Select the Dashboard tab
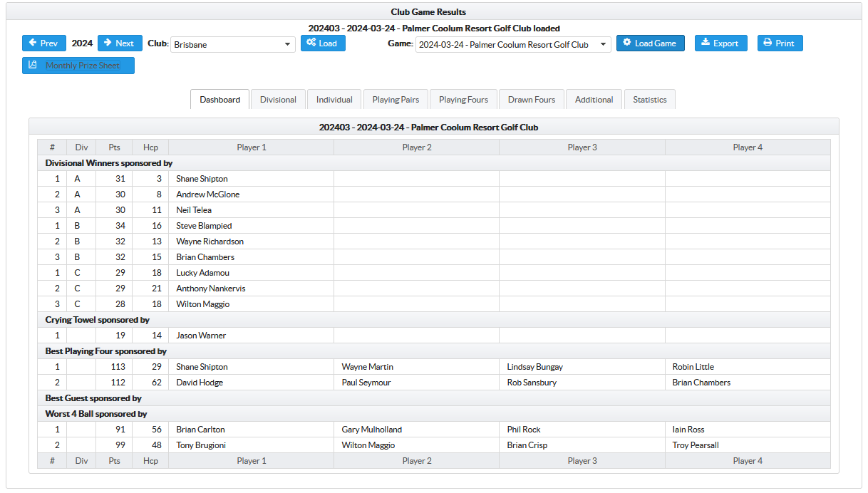Viewport: 868px width, 493px height. 219,100
